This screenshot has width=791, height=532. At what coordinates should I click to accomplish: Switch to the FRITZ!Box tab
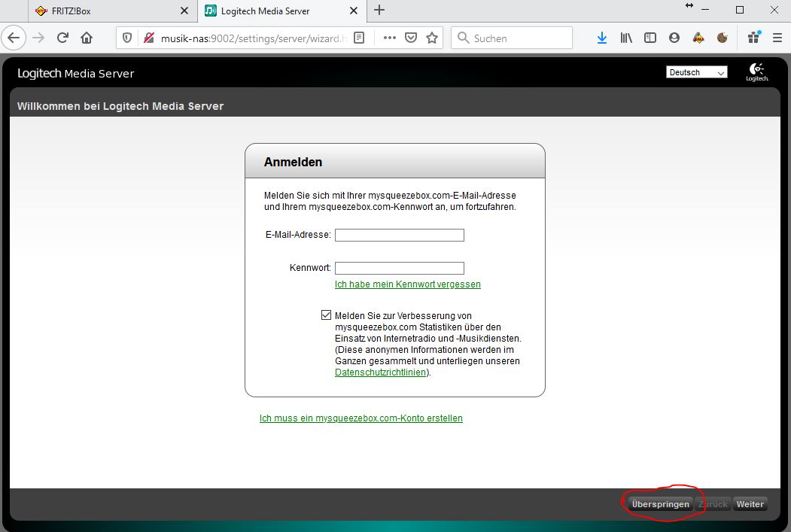(112, 11)
